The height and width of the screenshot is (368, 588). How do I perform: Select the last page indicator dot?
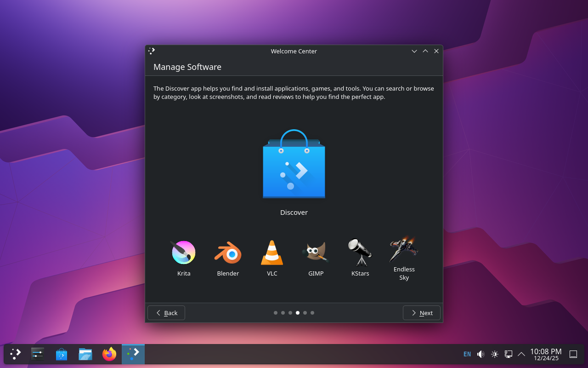312,313
